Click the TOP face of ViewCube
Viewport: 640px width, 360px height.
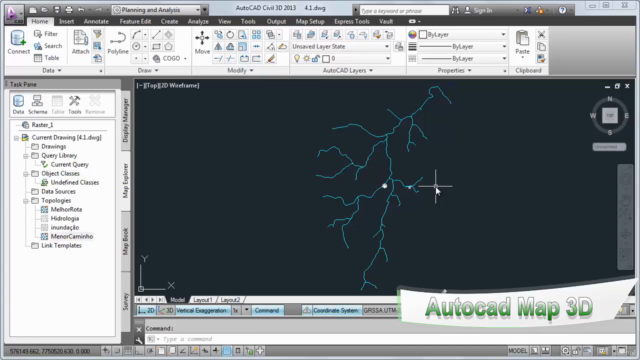tap(610, 116)
